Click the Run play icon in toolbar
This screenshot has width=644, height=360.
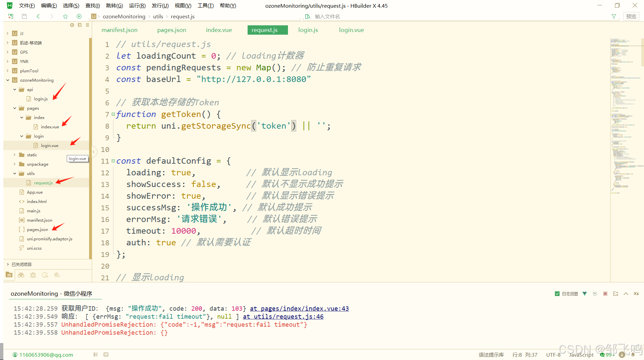pyautogui.click(x=79, y=16)
